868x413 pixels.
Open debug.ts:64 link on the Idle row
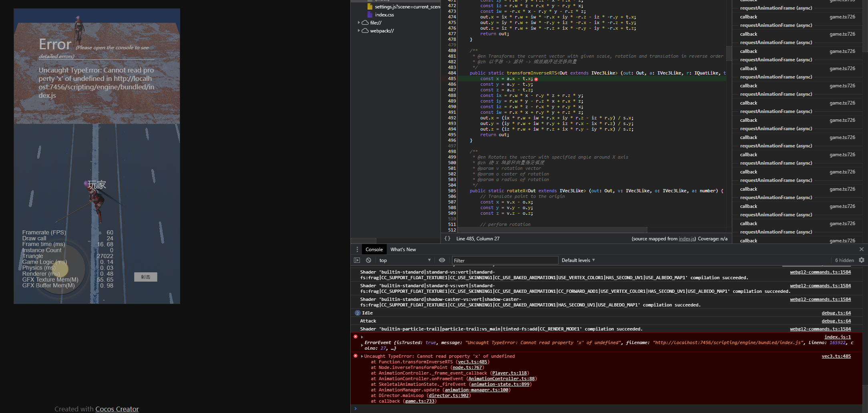[836, 313]
